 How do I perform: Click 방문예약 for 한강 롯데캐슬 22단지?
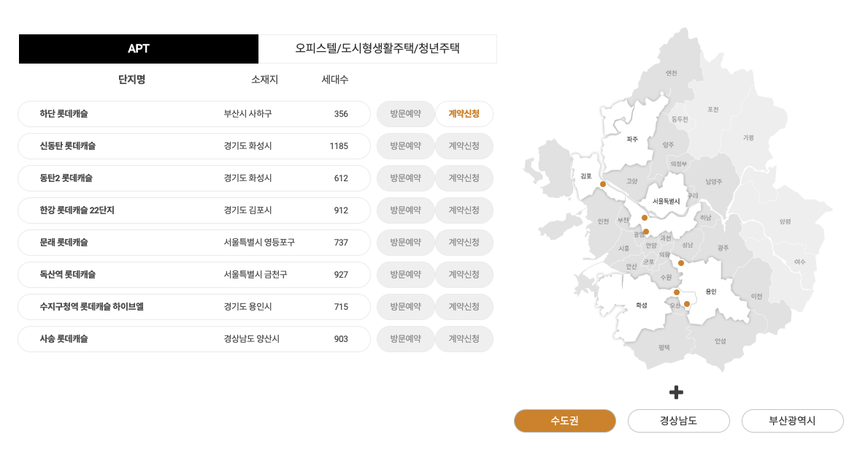[x=406, y=210]
